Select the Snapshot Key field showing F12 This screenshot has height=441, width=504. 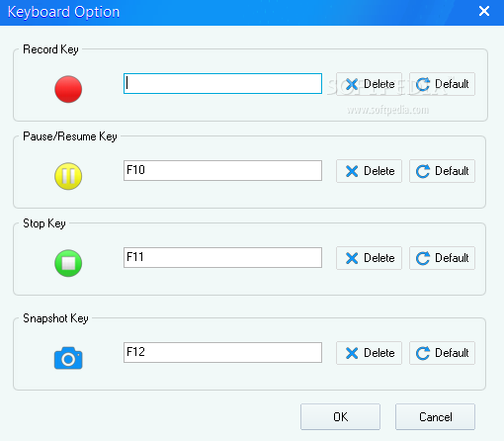[222, 353]
